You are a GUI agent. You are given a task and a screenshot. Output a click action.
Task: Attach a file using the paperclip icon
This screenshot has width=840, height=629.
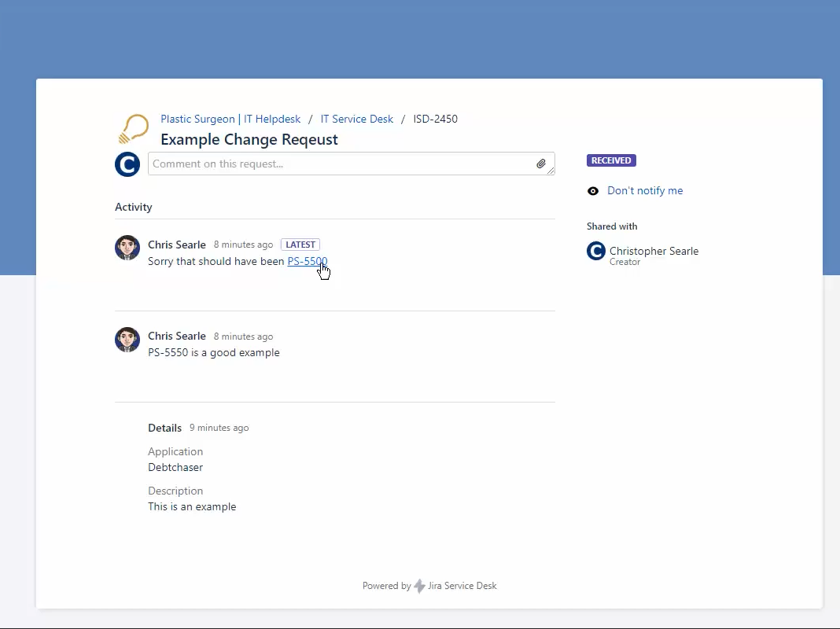coord(541,164)
